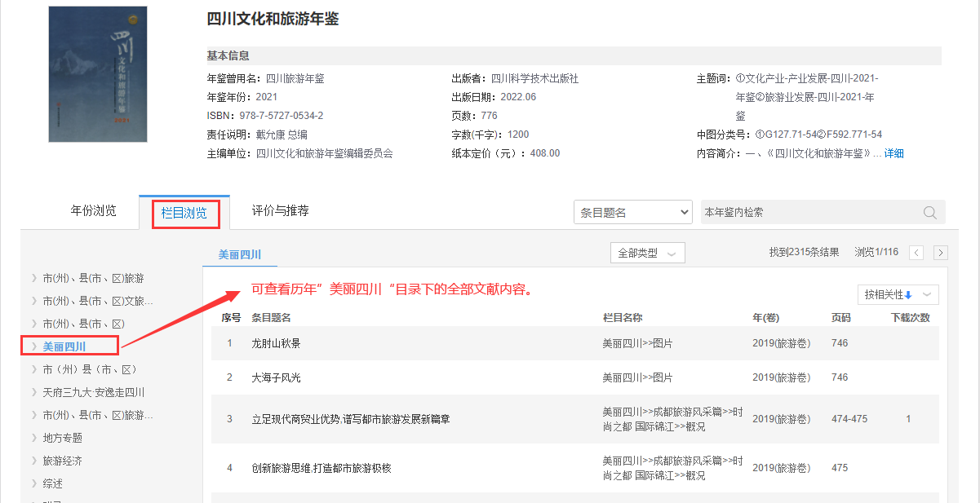Select the 综述 category in sidebar
This screenshot has height=503, width=980.
(x=53, y=483)
